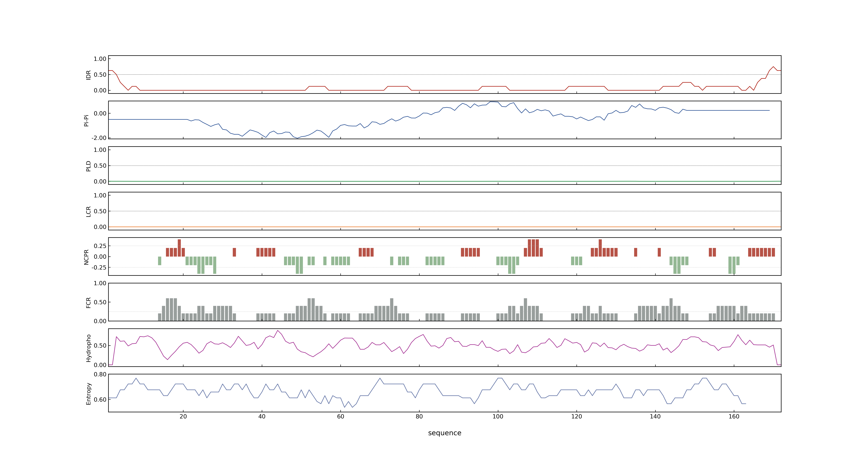Select the LCR y-axis label
Viewport: 868px width, 463px height.
click(x=88, y=211)
